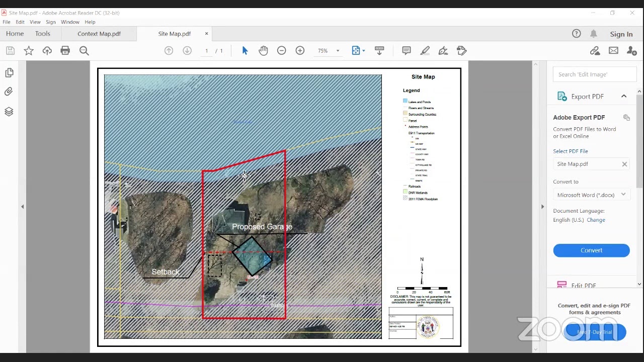The image size is (644, 362).
Task: Zoom in with the plus icon
Action: (x=300, y=50)
